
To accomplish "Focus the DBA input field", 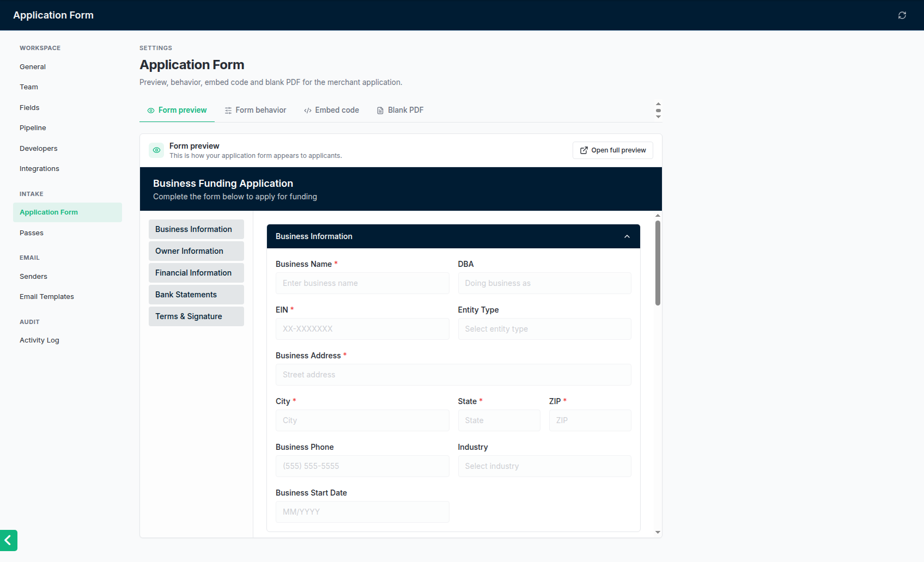I will pyautogui.click(x=544, y=283).
